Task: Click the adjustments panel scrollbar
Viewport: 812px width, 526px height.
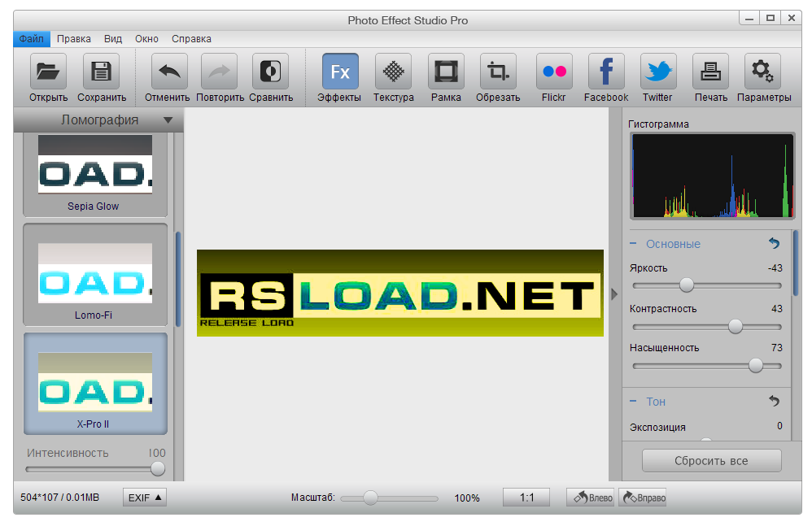Action: click(x=796, y=263)
